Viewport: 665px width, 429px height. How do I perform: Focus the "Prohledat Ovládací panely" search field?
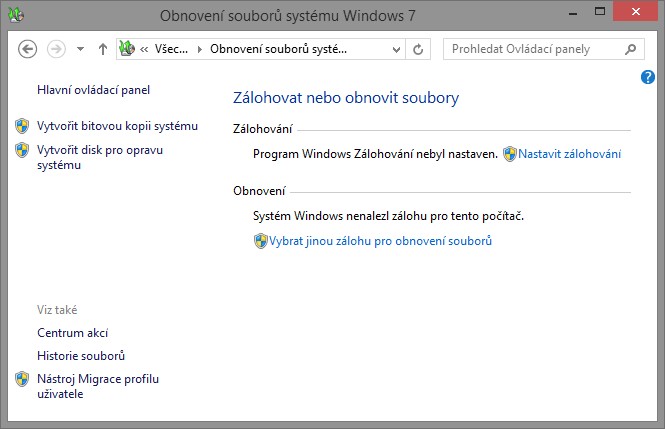(x=535, y=48)
